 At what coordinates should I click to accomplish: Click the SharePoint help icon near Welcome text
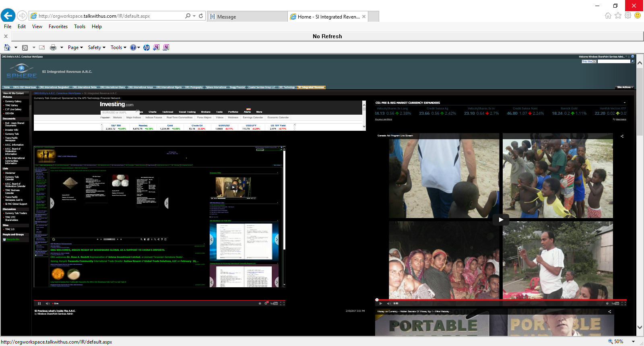click(x=632, y=57)
